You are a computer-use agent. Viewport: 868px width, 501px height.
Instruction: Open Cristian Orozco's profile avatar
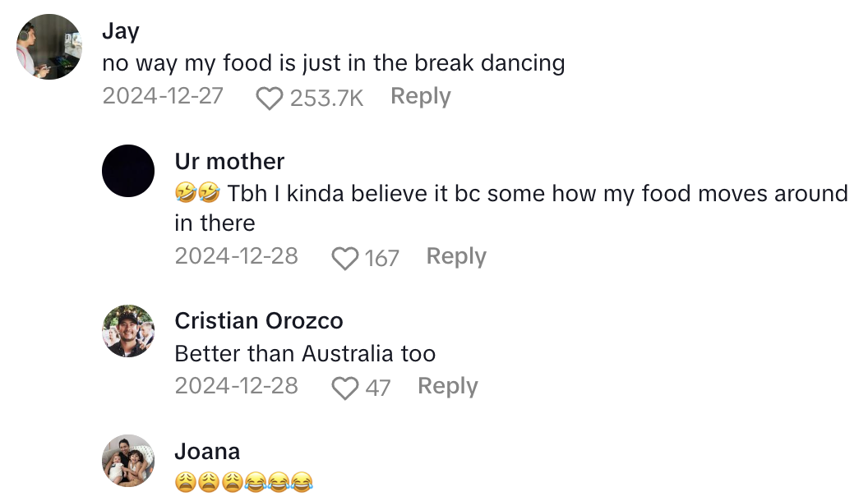pos(128,331)
